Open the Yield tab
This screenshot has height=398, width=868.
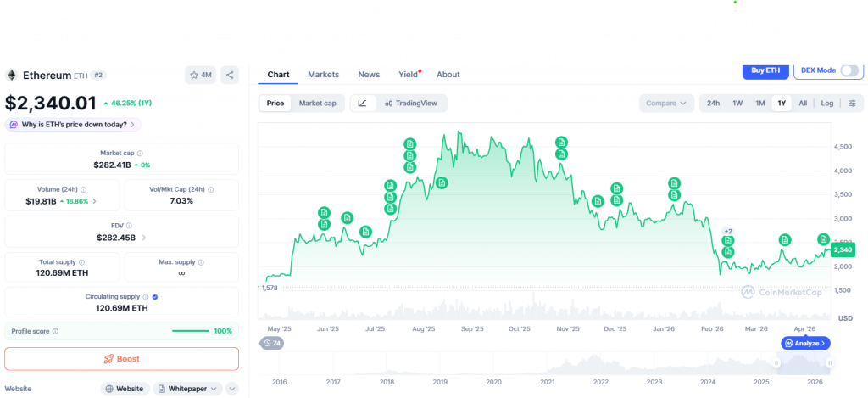click(x=409, y=75)
